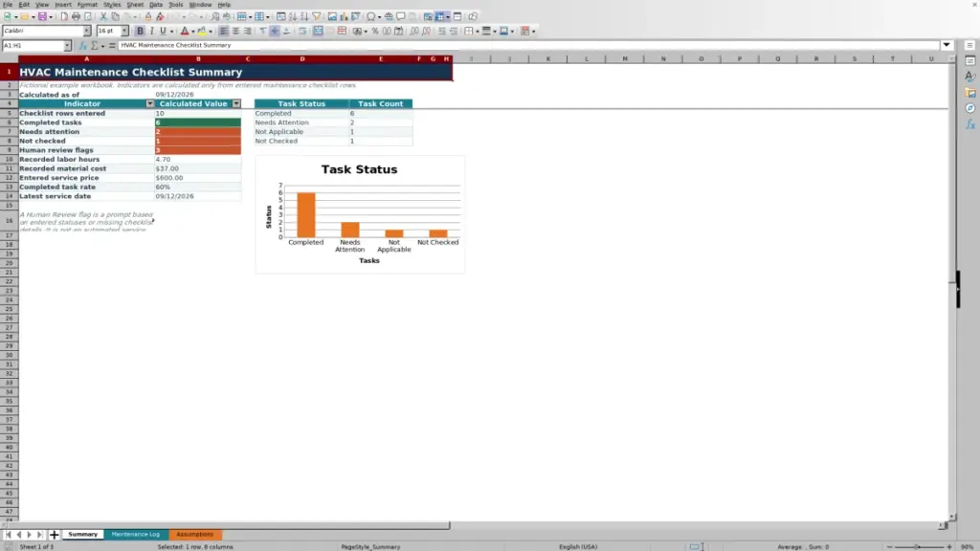Click the Export as PDF icon

[x=64, y=17]
